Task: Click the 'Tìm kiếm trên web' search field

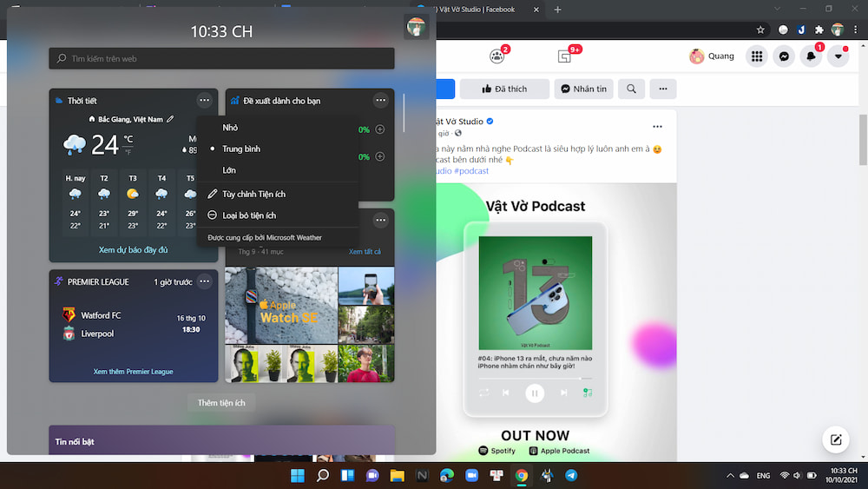Action: (x=221, y=59)
